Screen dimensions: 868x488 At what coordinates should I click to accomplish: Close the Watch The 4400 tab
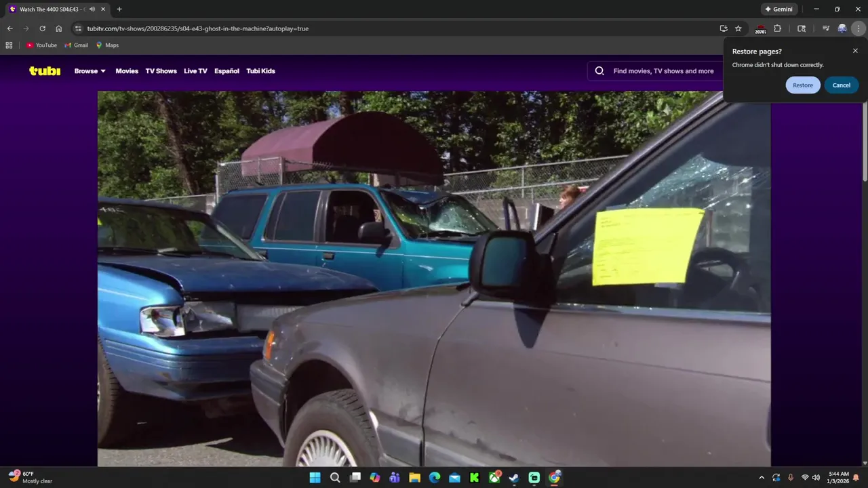[103, 9]
